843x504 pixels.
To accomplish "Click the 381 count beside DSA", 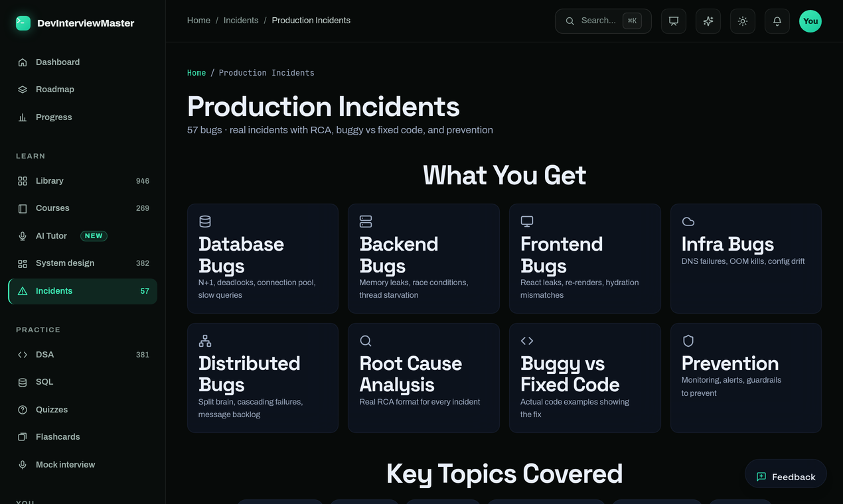I will 143,355.
